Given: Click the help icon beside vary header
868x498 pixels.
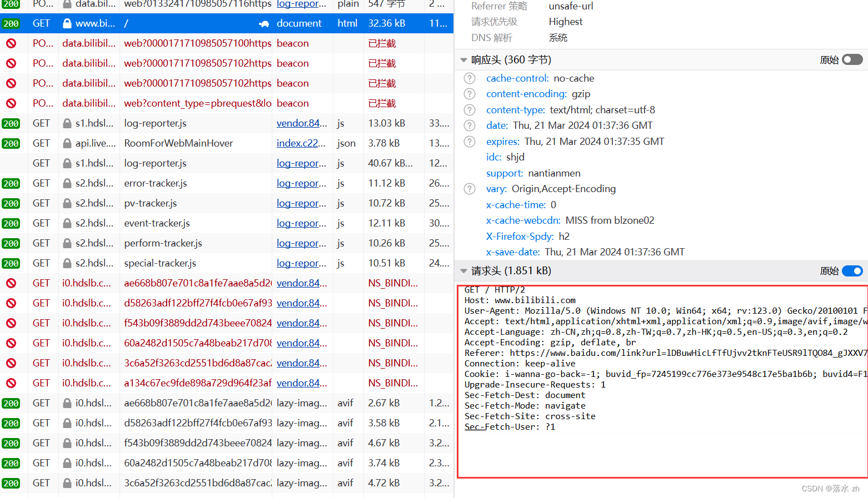Looking at the screenshot, I should coord(470,189).
